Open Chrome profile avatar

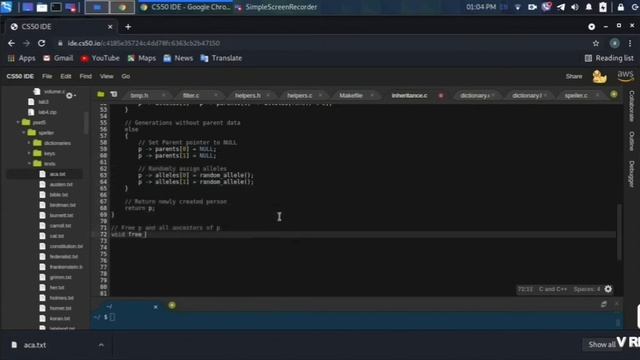[x=614, y=43]
